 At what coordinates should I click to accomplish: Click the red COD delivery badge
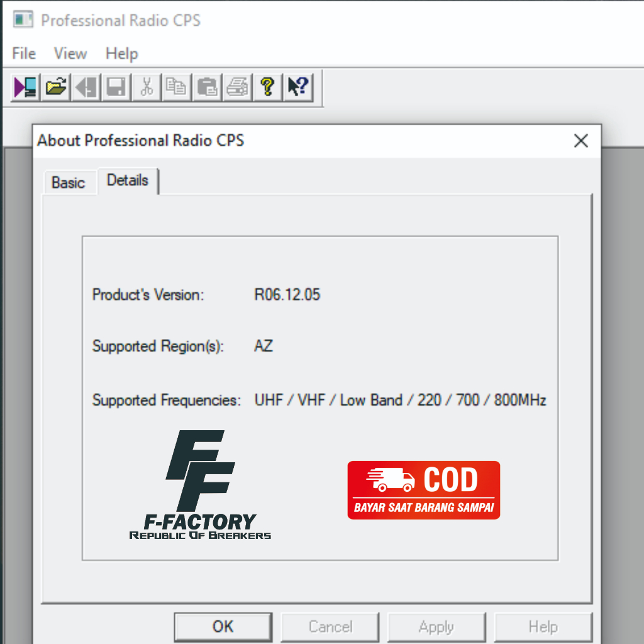pyautogui.click(x=423, y=490)
